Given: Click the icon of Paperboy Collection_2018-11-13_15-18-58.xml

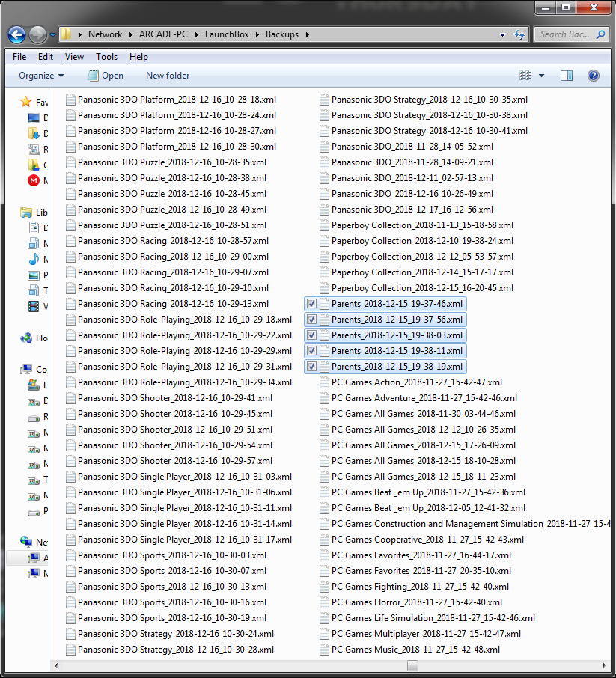Looking at the screenshot, I should pyautogui.click(x=323, y=225).
